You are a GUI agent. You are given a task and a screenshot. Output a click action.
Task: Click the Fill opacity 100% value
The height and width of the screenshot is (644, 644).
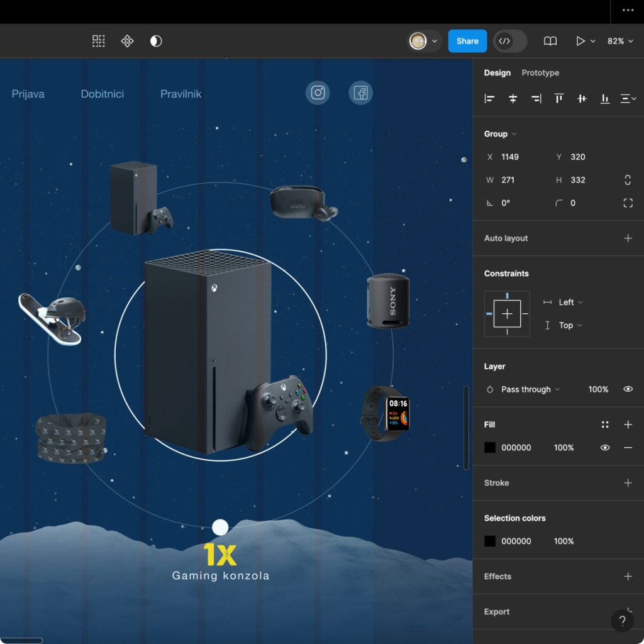coord(563,448)
